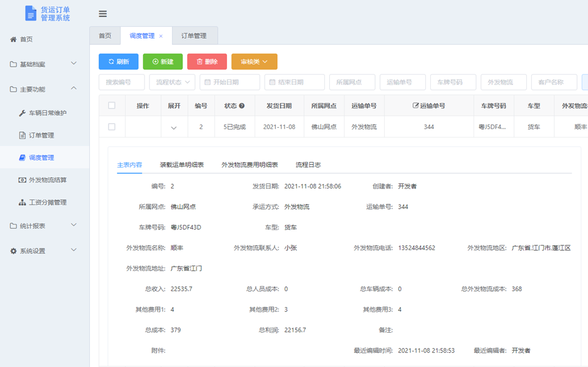Switch to the 首页 page tab
Image resolution: width=588 pixels, height=367 pixels.
tap(105, 36)
